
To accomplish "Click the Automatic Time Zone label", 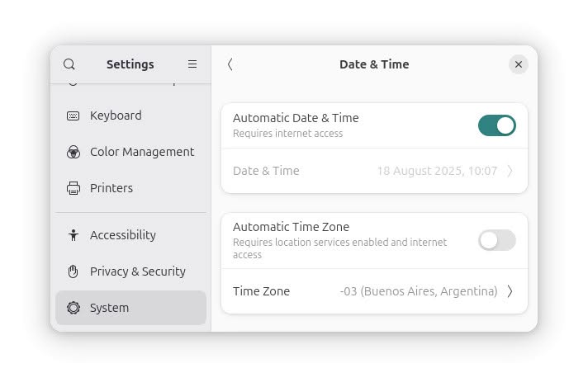I will 291,227.
